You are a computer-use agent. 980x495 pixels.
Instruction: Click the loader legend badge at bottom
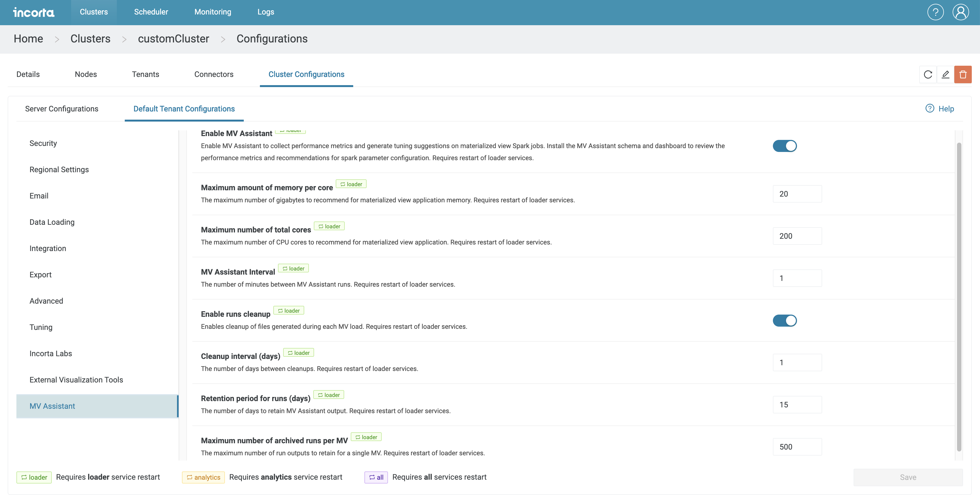34,477
